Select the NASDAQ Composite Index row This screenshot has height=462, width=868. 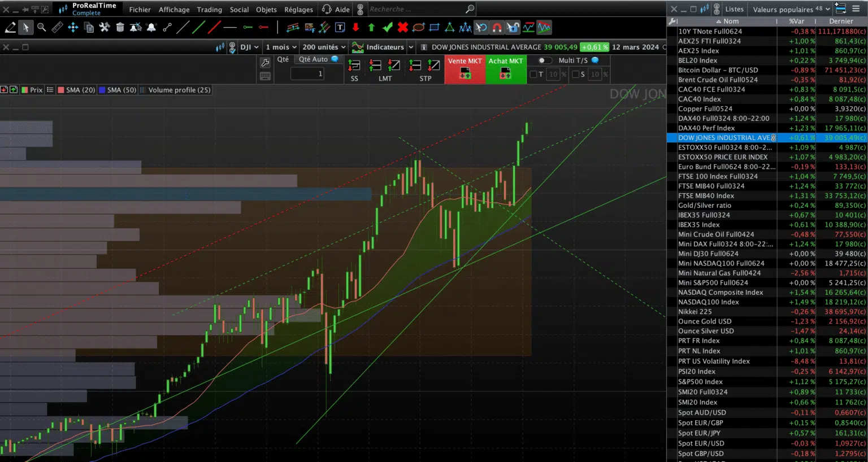[x=767, y=292]
